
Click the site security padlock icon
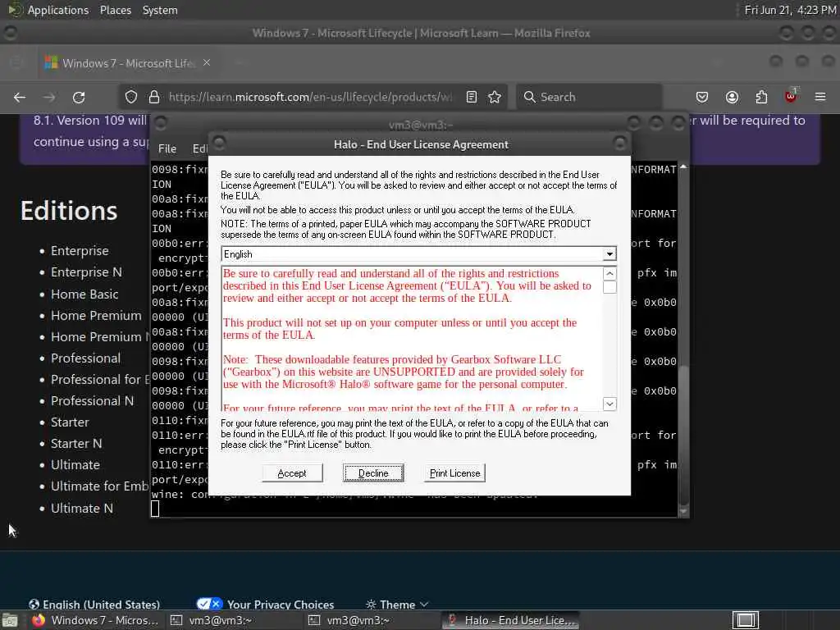click(x=154, y=97)
